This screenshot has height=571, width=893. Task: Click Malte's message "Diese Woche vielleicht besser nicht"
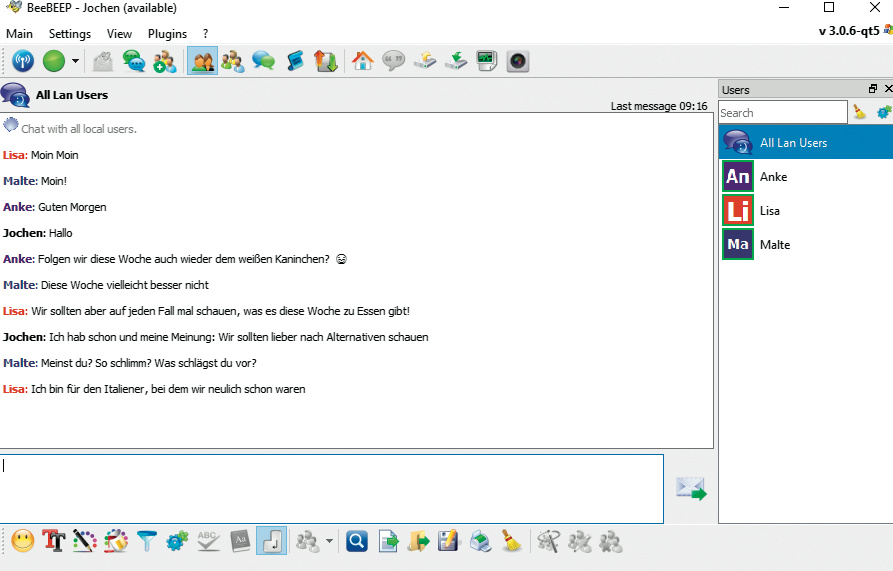click(125, 285)
